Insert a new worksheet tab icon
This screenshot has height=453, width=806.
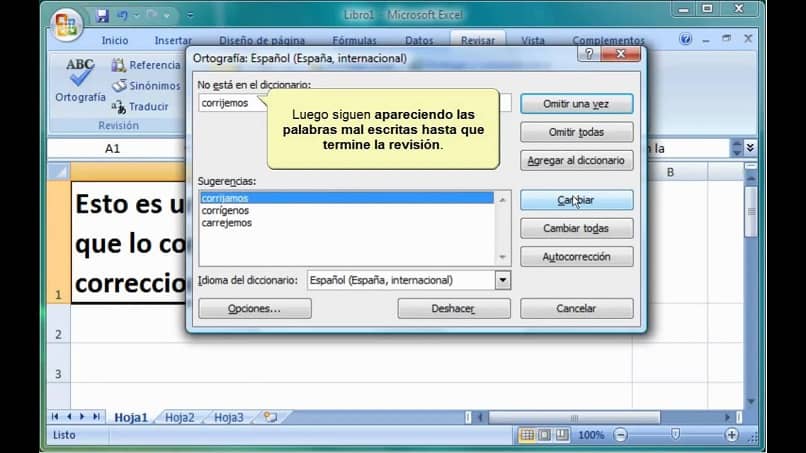(270, 417)
